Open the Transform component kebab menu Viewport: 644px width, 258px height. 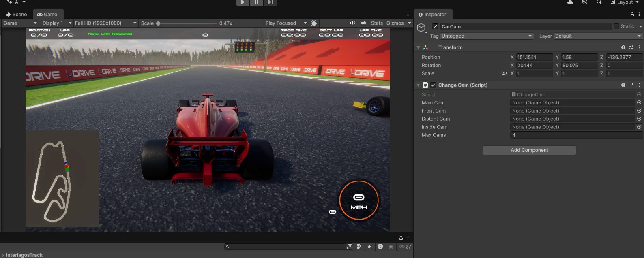pos(640,48)
